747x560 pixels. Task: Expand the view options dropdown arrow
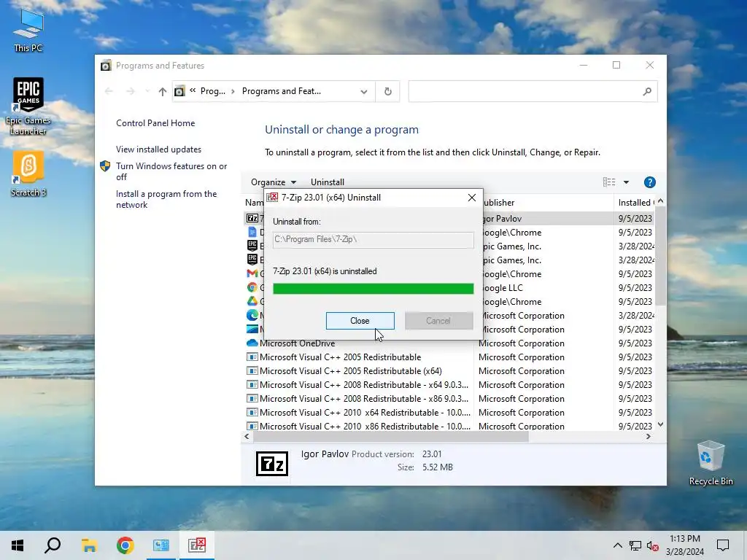(x=627, y=182)
